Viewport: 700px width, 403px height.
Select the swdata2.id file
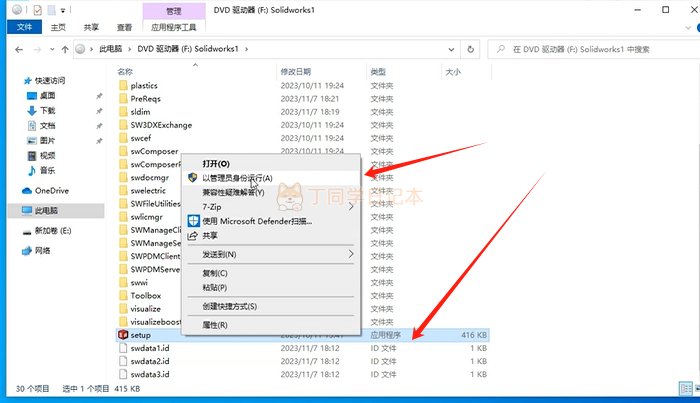click(150, 361)
